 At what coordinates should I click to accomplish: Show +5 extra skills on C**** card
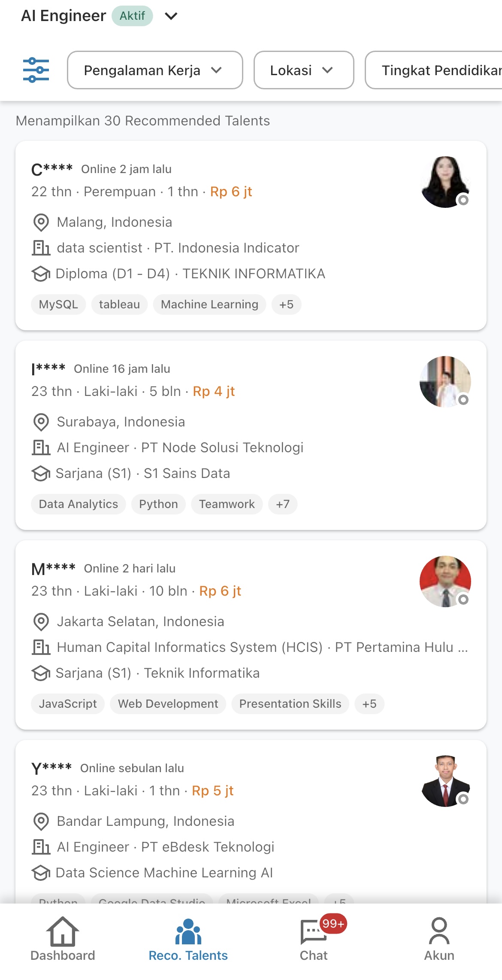(286, 304)
